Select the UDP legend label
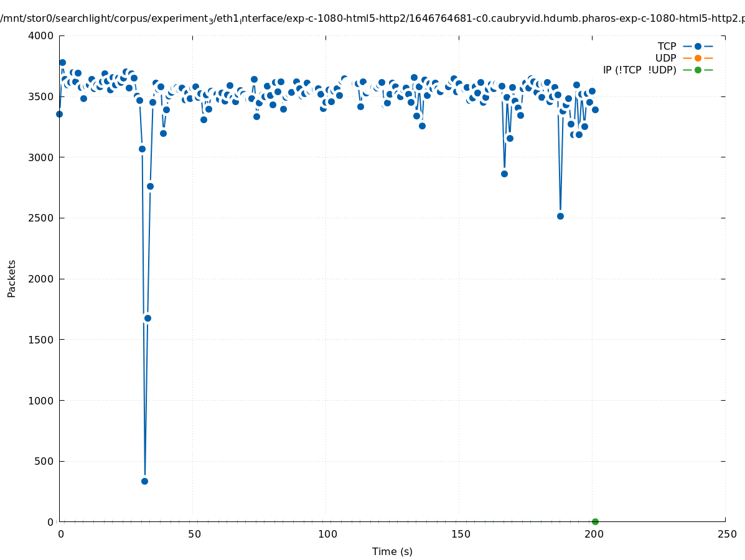The width and height of the screenshot is (745, 560). (665, 58)
